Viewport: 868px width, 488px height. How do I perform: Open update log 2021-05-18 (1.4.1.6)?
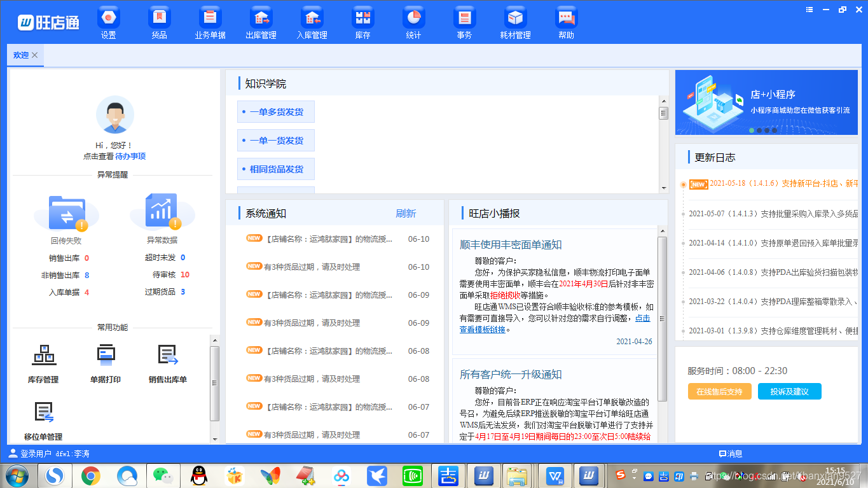(x=774, y=183)
